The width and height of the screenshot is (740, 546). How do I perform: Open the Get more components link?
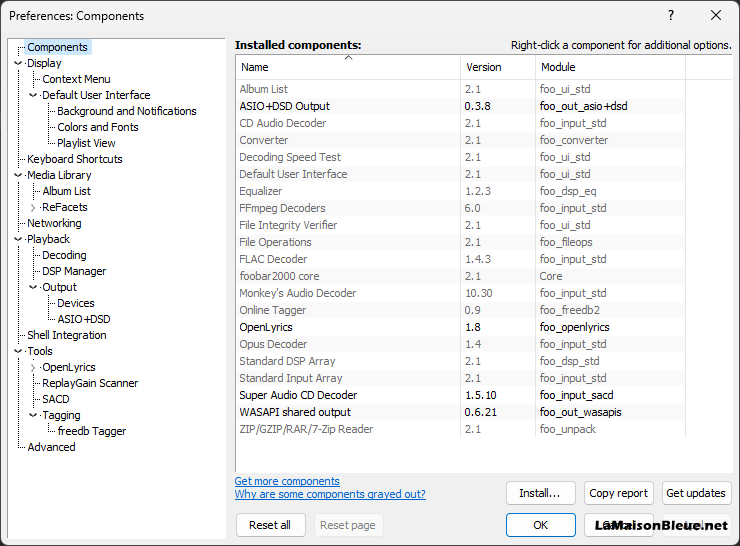(x=287, y=481)
